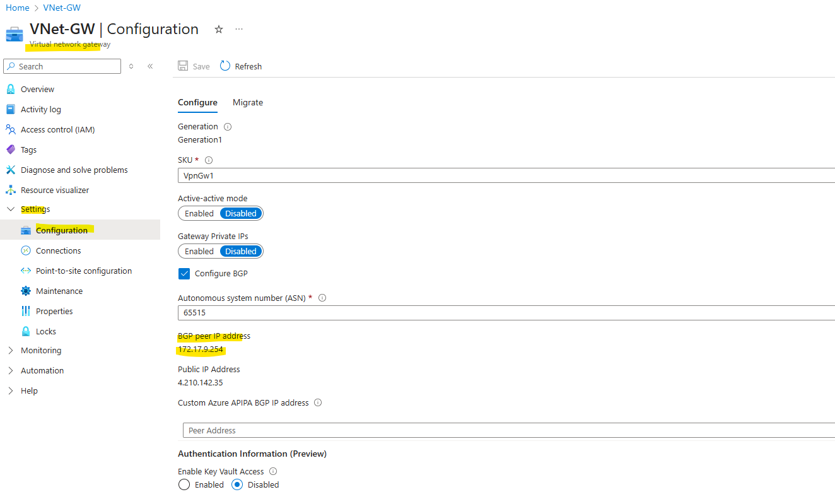Favorite this resource with the star icon

click(219, 29)
